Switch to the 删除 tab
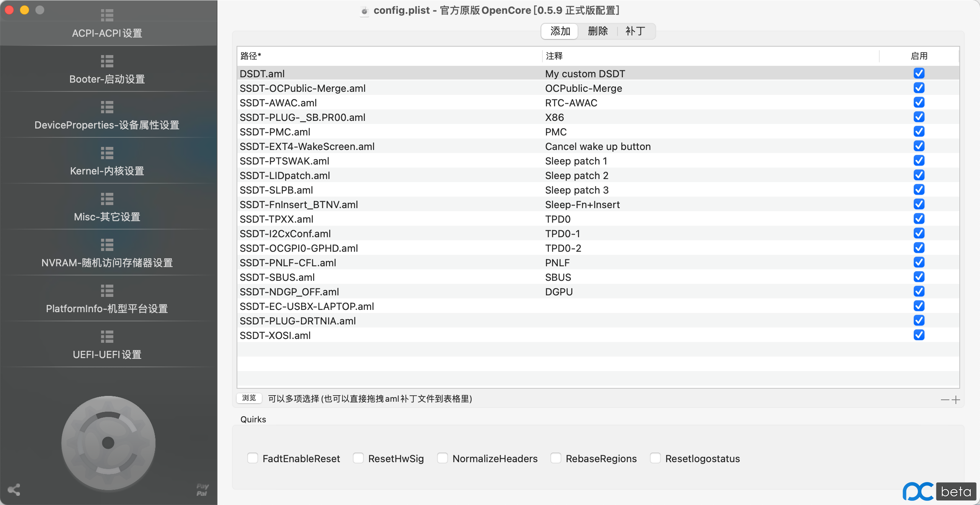This screenshot has height=505, width=980. [598, 31]
